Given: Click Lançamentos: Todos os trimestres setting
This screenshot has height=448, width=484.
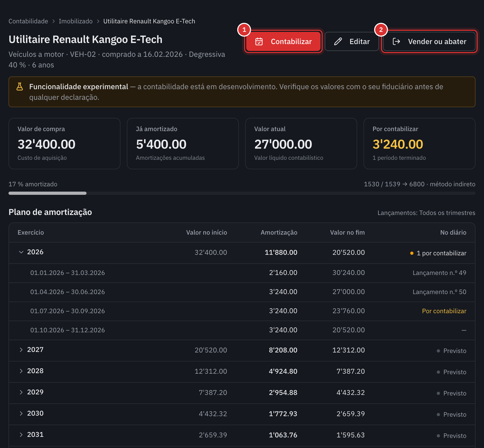Looking at the screenshot, I should (x=426, y=213).
